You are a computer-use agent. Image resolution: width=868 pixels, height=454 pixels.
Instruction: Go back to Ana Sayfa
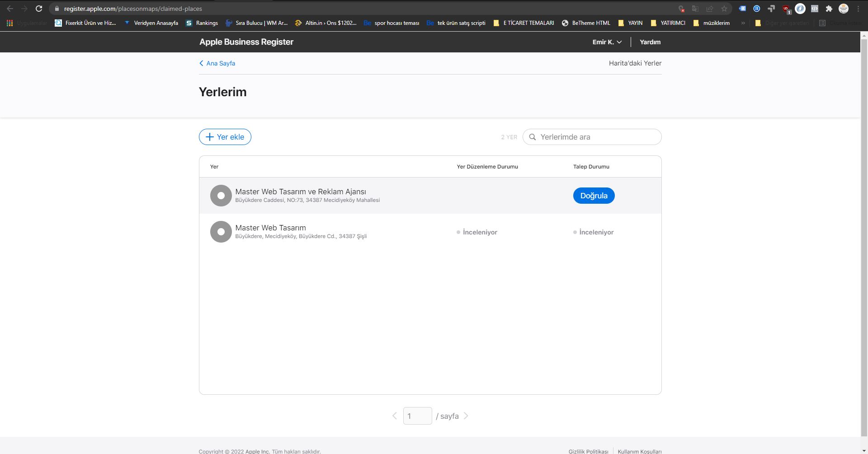[x=217, y=63]
